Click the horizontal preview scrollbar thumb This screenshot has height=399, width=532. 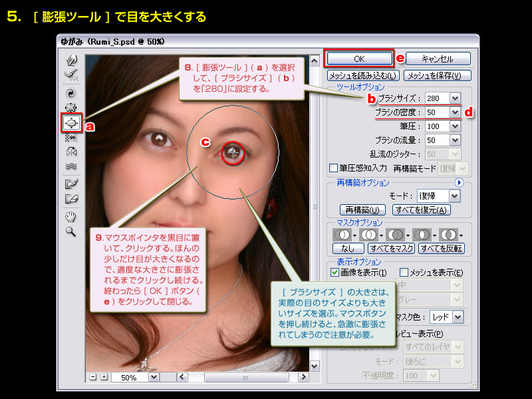click(246, 377)
